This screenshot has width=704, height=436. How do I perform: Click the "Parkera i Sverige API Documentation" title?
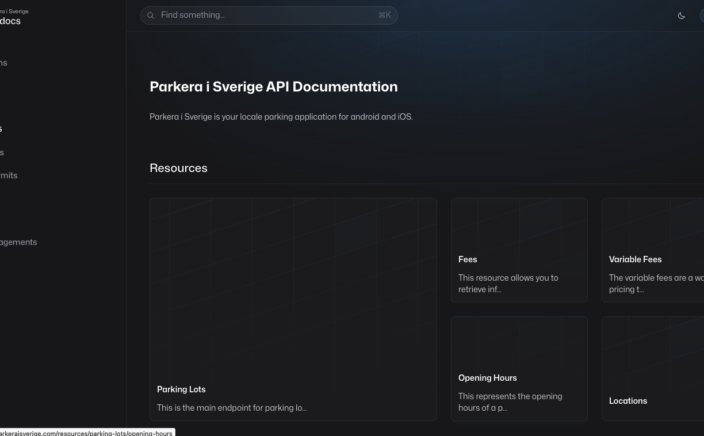(x=273, y=87)
